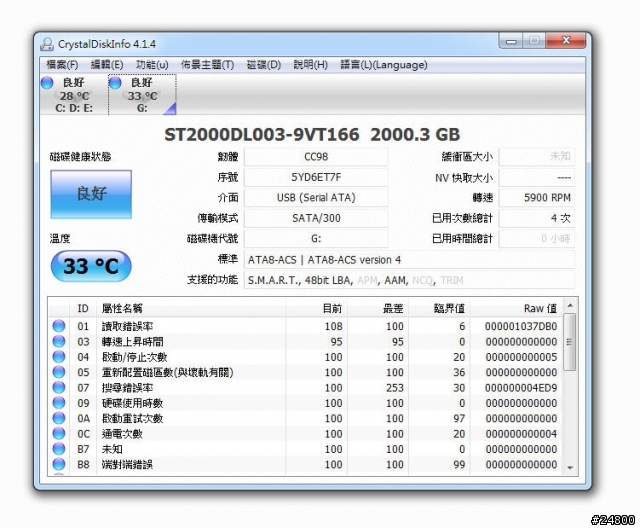Click the NV cache size field showing ----
Screen dimensions: 640x528
point(537,177)
